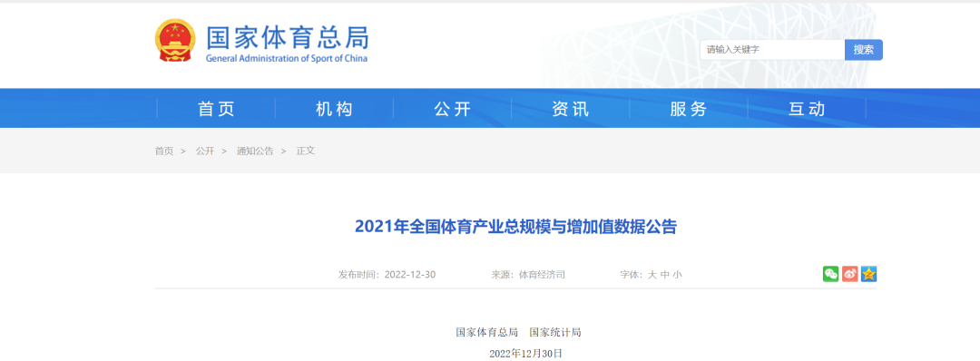Open the 服务 navigation menu

(x=689, y=109)
